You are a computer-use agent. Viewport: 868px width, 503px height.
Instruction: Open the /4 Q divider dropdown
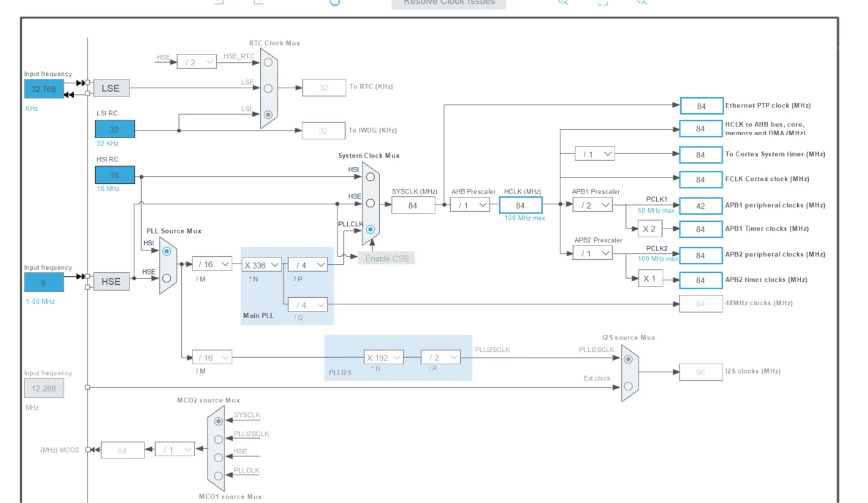308,305
